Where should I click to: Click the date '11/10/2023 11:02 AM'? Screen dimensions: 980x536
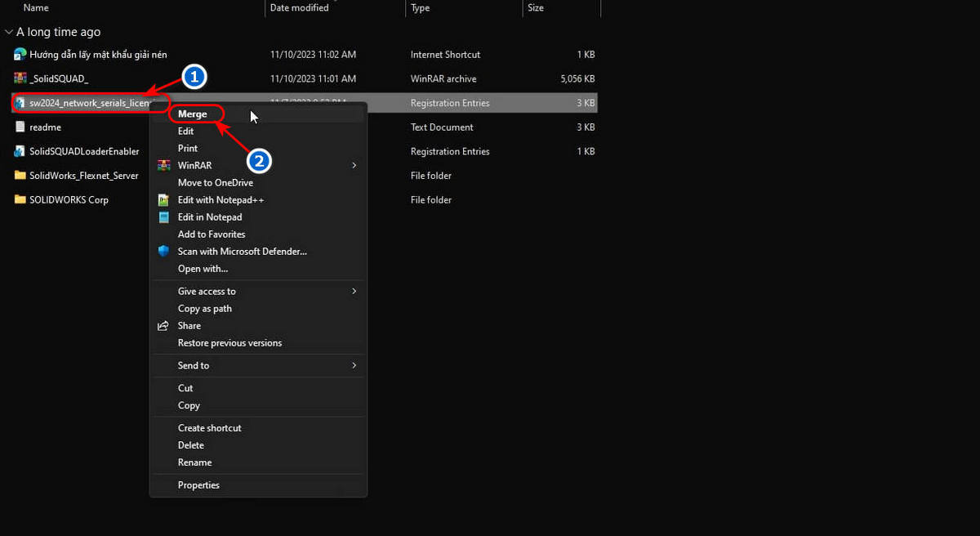pyautogui.click(x=313, y=55)
